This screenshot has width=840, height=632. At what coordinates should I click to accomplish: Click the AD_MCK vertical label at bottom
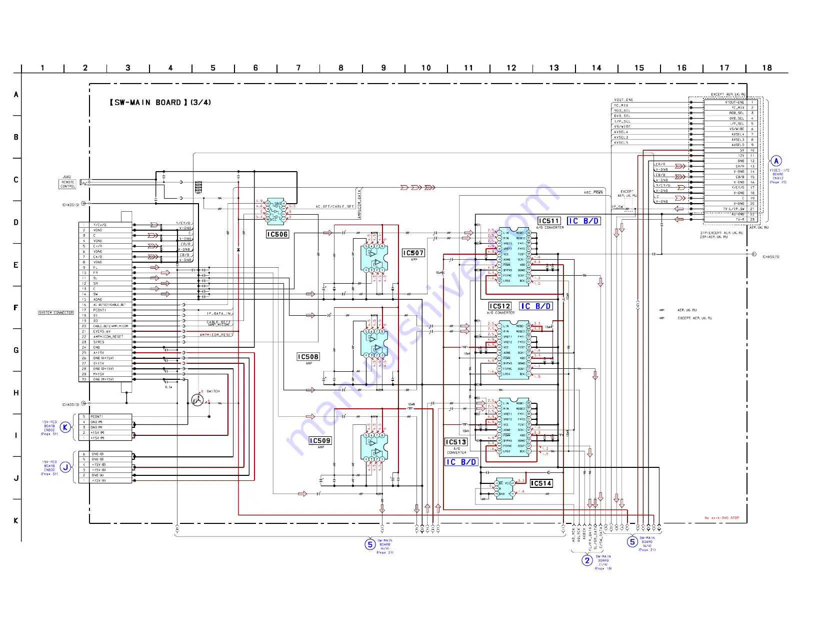(x=573, y=535)
